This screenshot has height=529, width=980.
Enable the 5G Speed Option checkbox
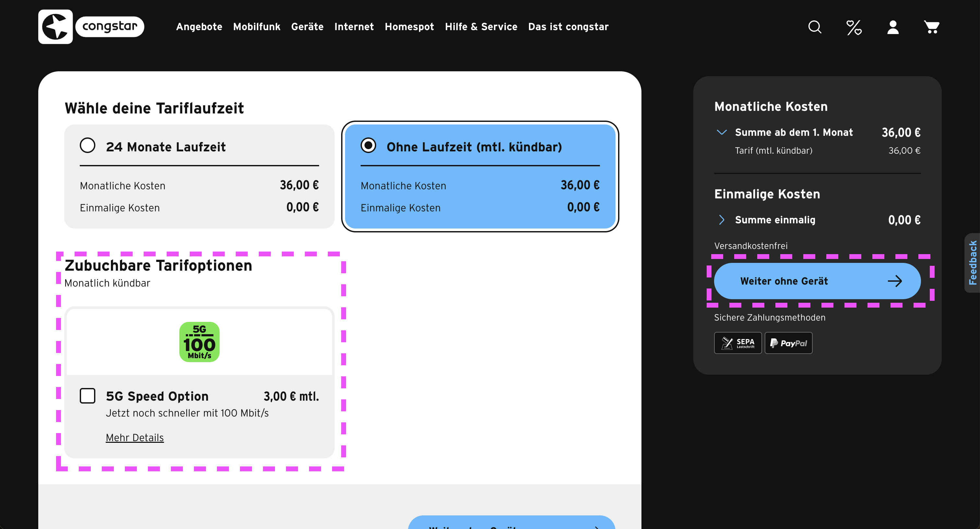click(x=88, y=395)
